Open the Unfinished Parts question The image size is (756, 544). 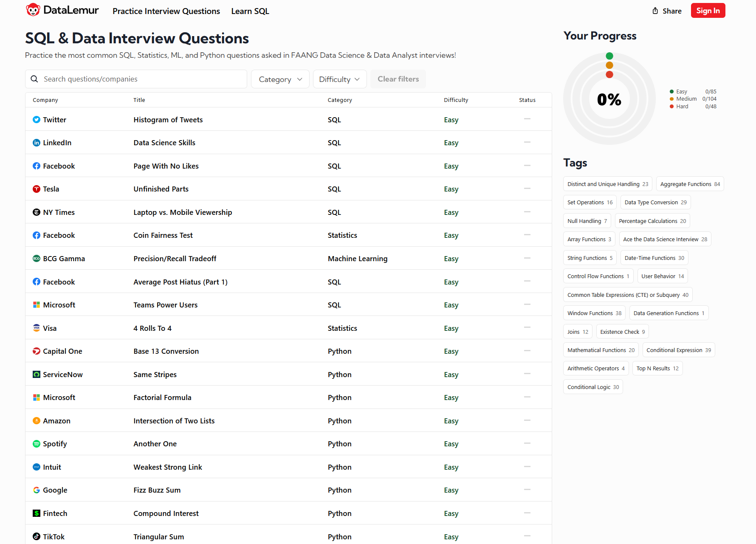[x=161, y=189]
